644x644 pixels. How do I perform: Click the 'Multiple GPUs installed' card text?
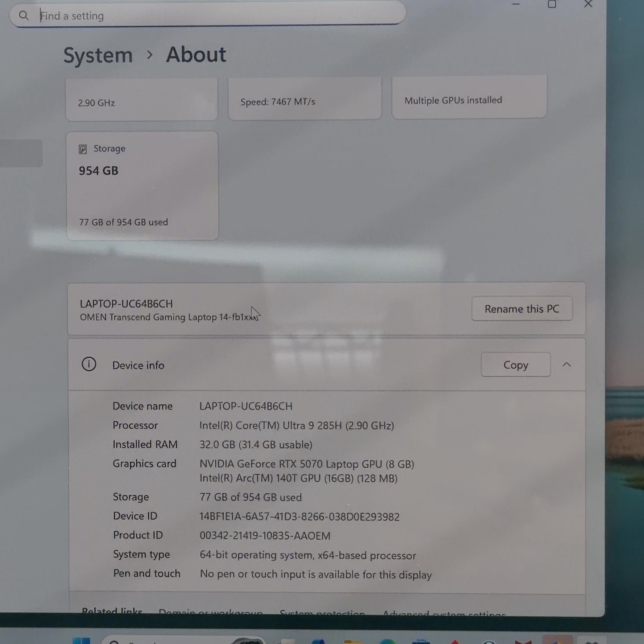453,100
